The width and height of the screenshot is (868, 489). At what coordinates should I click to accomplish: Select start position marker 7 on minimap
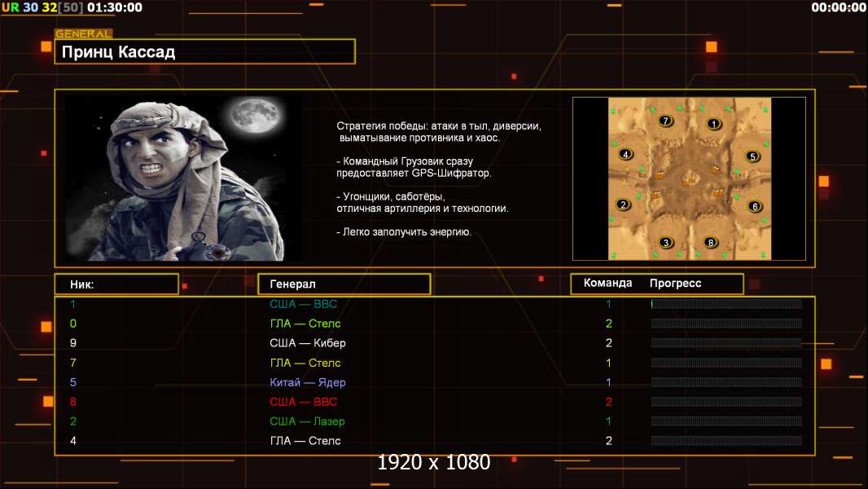(x=666, y=121)
